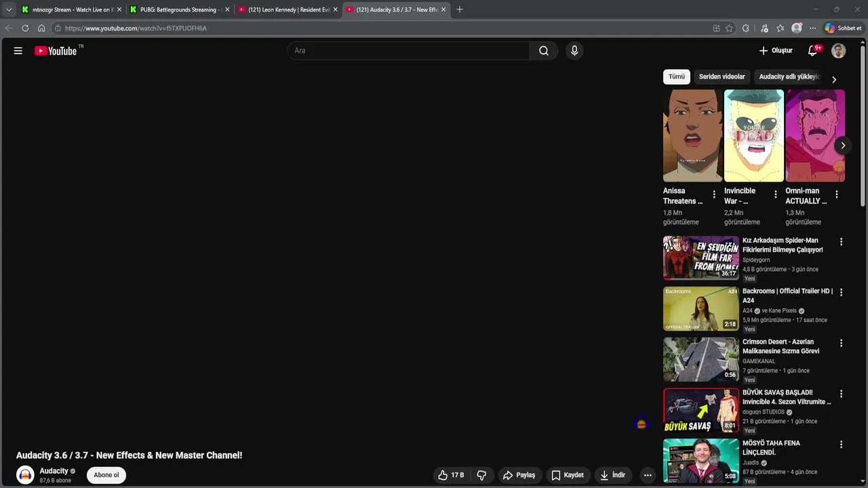Open the Crimson Desert video thumbnail
This screenshot has width=868, height=488.
tap(701, 359)
